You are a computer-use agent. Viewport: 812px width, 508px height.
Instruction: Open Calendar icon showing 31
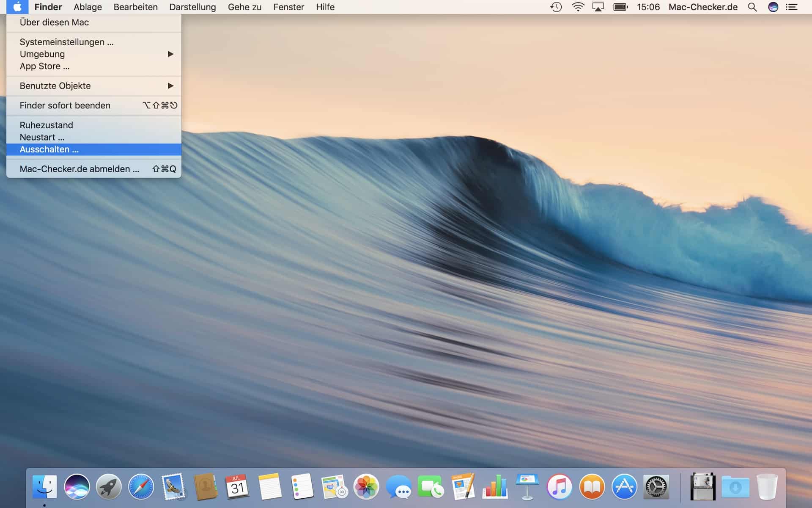pyautogui.click(x=237, y=487)
